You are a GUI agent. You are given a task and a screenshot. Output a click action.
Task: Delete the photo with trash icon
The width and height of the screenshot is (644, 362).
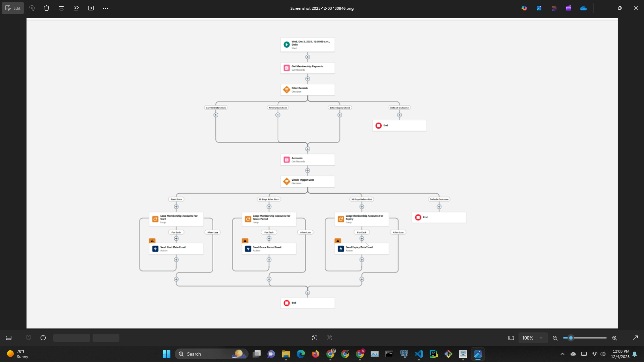click(47, 8)
